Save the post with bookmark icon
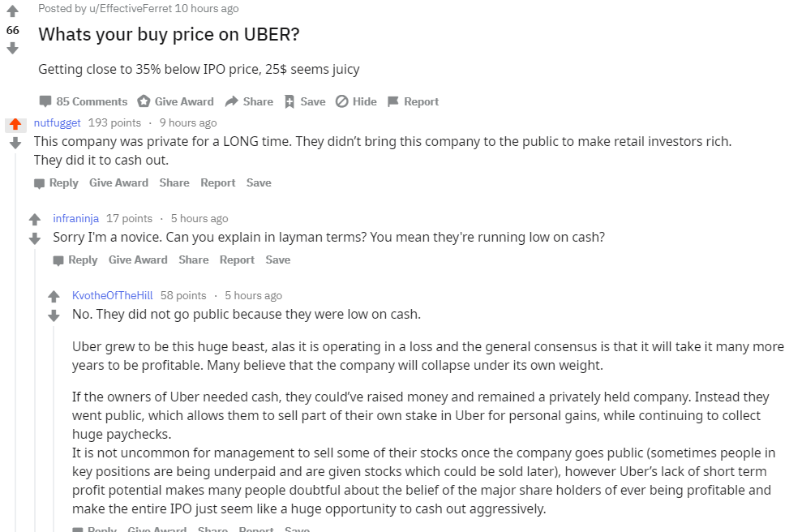802x532 pixels. (x=304, y=101)
